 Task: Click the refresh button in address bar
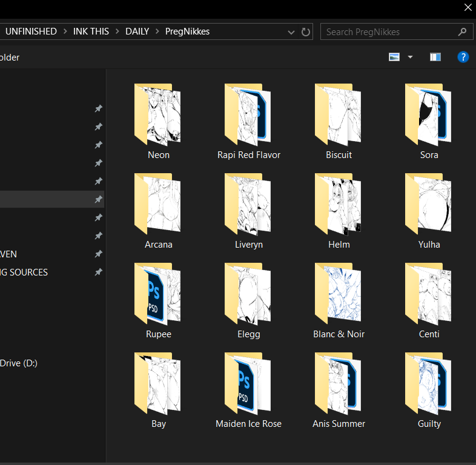[306, 31]
